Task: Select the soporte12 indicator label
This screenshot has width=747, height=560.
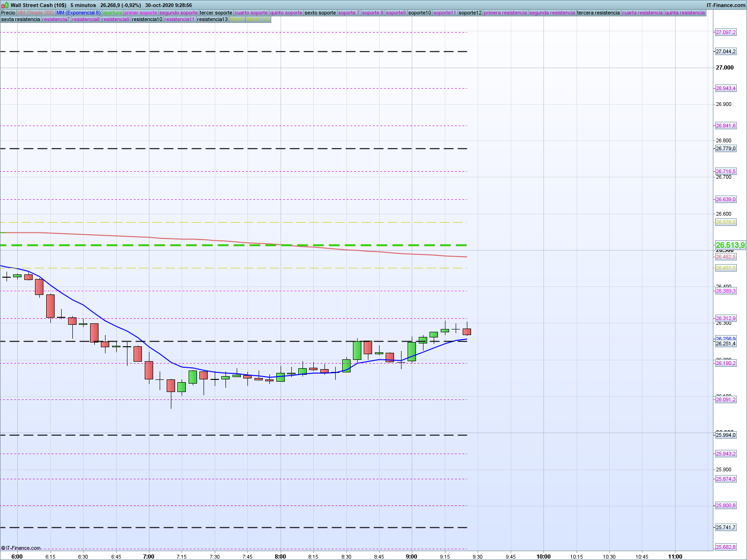Action: (470, 13)
